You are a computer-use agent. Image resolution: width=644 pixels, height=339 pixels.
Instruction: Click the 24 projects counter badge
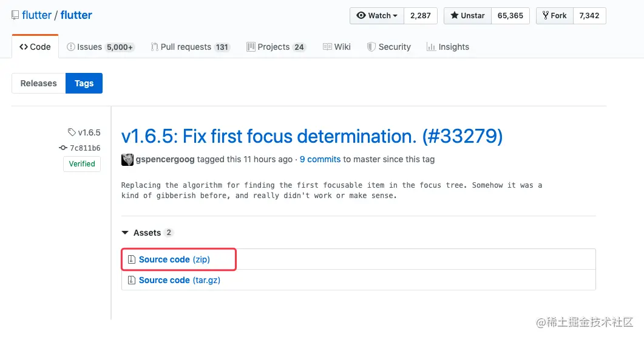(x=299, y=47)
